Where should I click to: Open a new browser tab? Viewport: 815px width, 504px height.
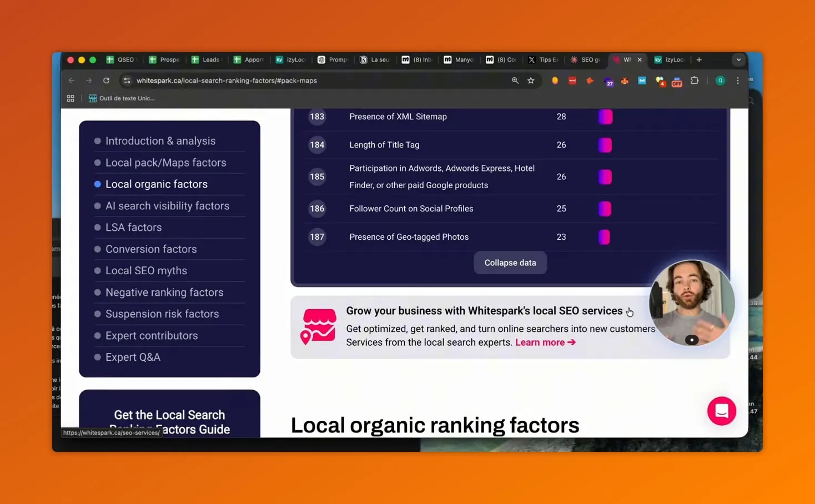[699, 60]
